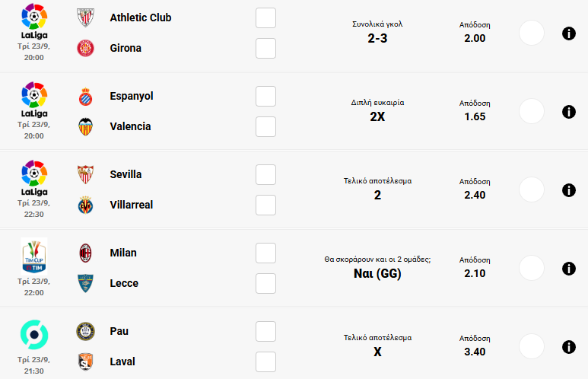This screenshot has height=379, width=588.
Task: Click the Girona team crest
Action: (86, 48)
